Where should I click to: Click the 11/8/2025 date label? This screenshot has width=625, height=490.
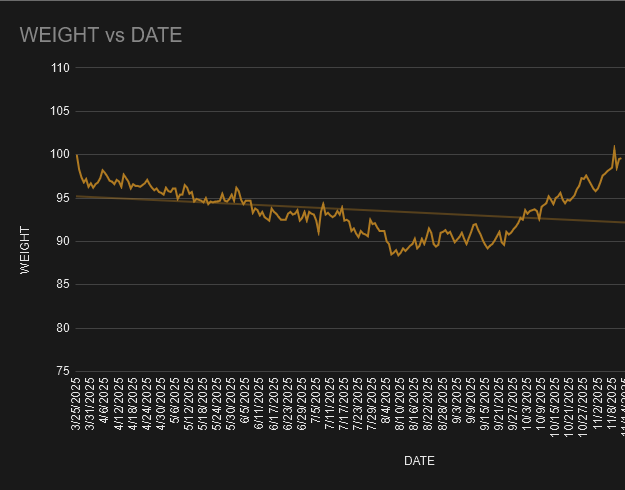[x=612, y=404]
